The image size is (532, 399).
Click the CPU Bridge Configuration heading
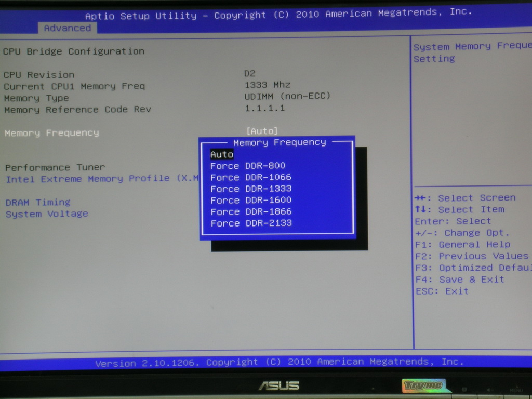(x=74, y=51)
